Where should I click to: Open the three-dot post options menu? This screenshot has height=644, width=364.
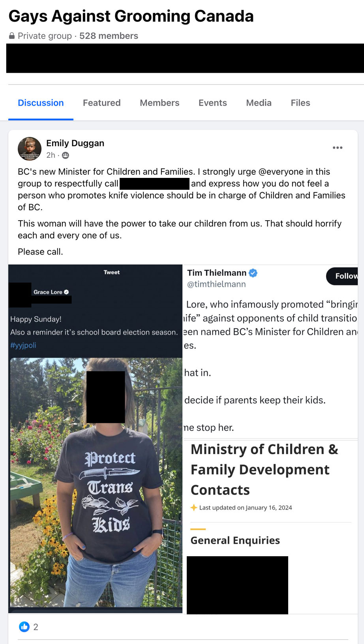(338, 148)
